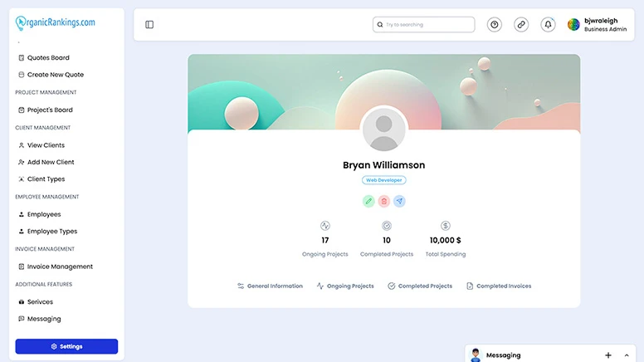This screenshot has height=362, width=644.
Task: Open Serivces in sidebar
Action: point(36,302)
